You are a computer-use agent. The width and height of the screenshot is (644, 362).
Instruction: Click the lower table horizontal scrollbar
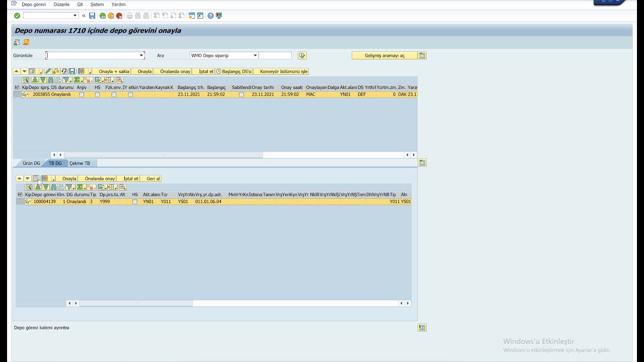click(136, 303)
